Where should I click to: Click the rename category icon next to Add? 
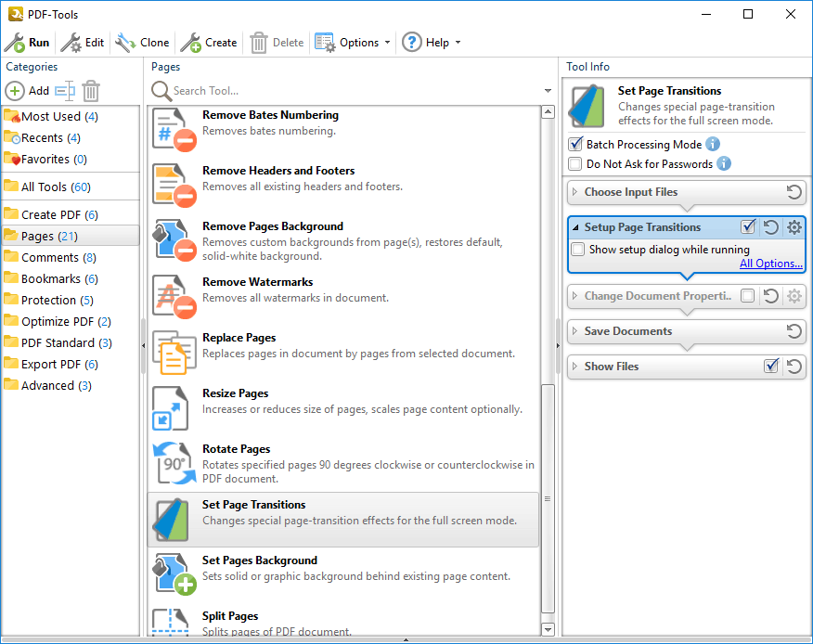[x=64, y=91]
